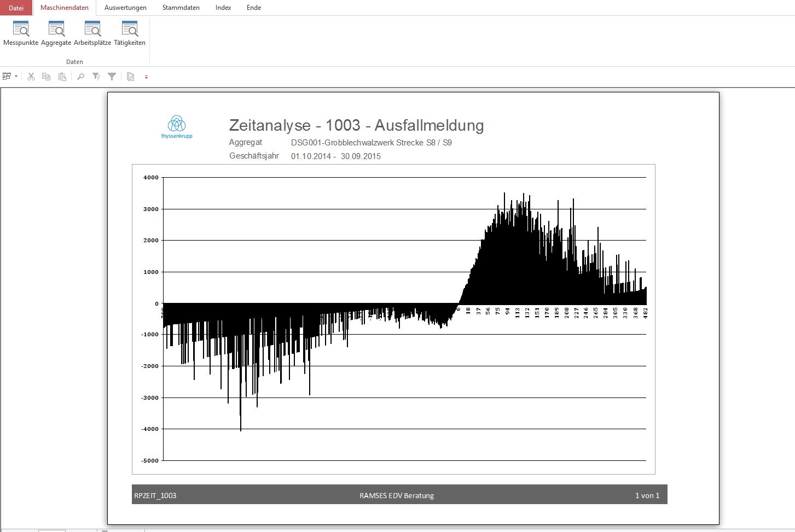Viewport: 795px width, 532px height.
Task: Open the Datei tab
Action: tap(16, 8)
